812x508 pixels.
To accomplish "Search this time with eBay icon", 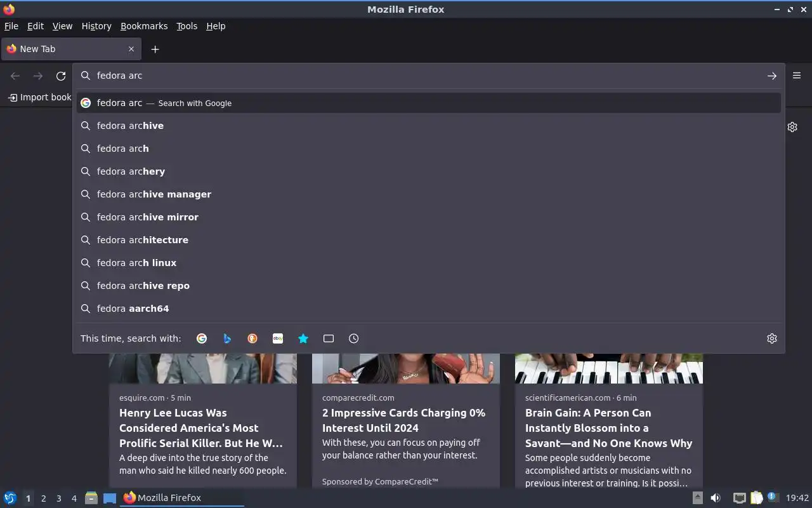I will (278, 338).
